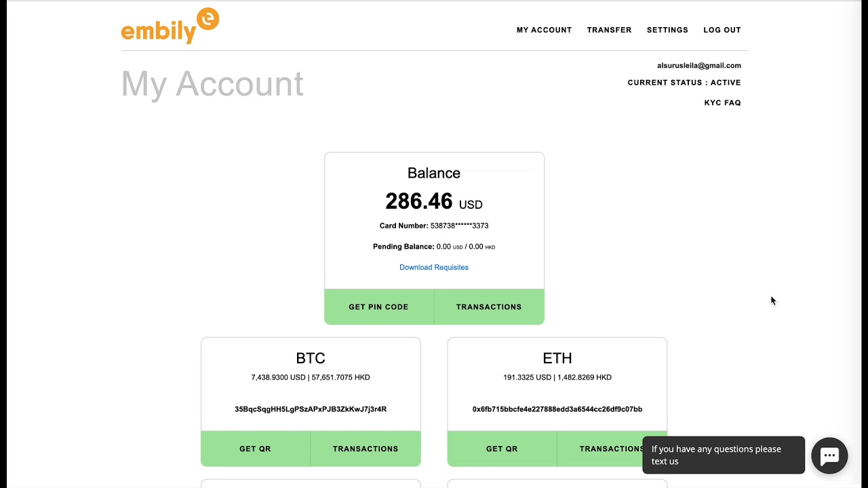Click the Embily logo
The height and width of the screenshot is (488, 868).
coord(170,27)
